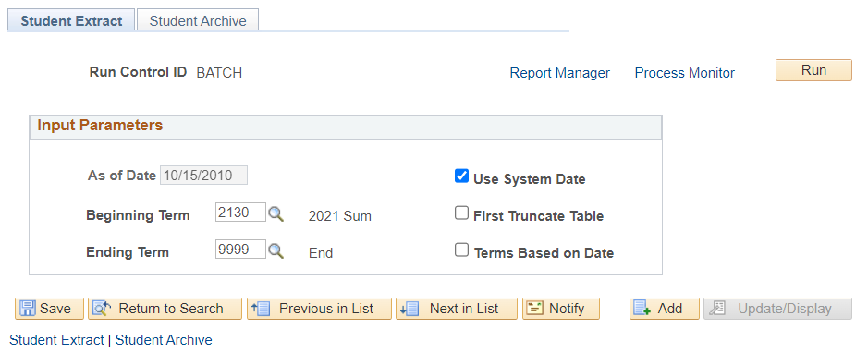Select the Student Extract tab

[x=71, y=21]
